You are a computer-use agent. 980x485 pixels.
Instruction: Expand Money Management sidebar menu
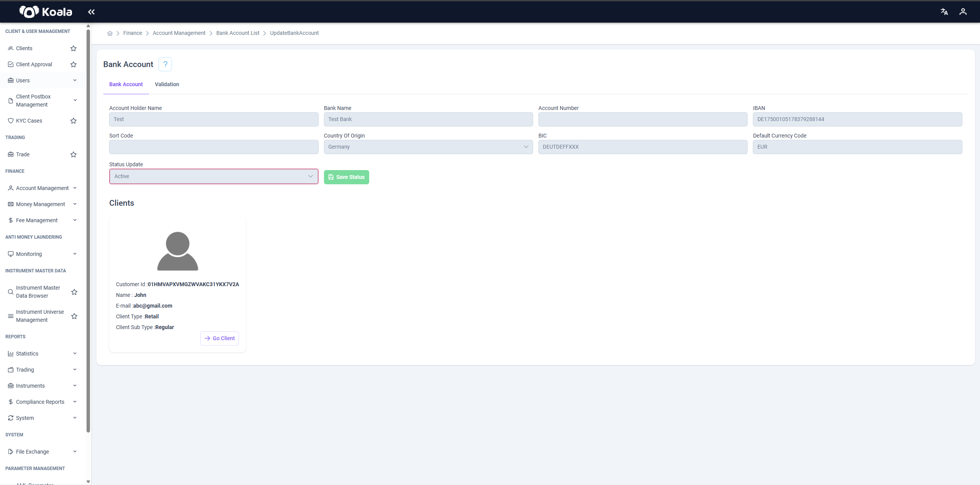click(x=42, y=204)
